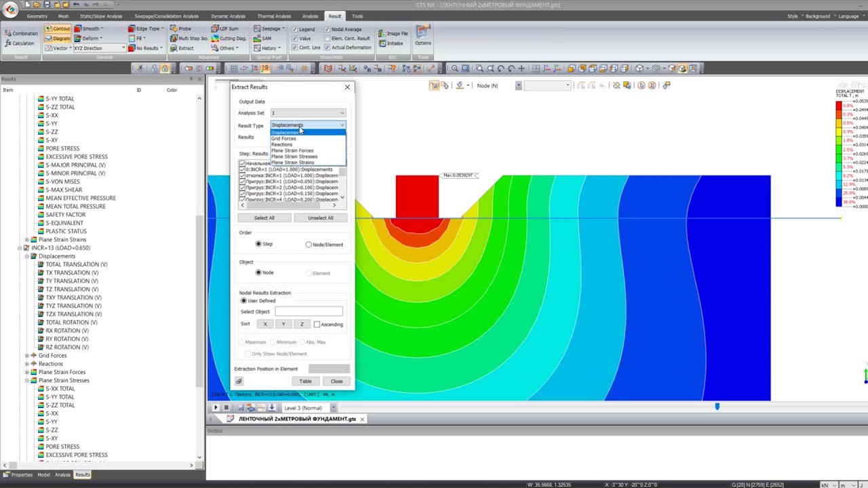Viewport: 868px width, 488px height.
Task: Click the red swatch in displacement legend
Action: click(839, 106)
